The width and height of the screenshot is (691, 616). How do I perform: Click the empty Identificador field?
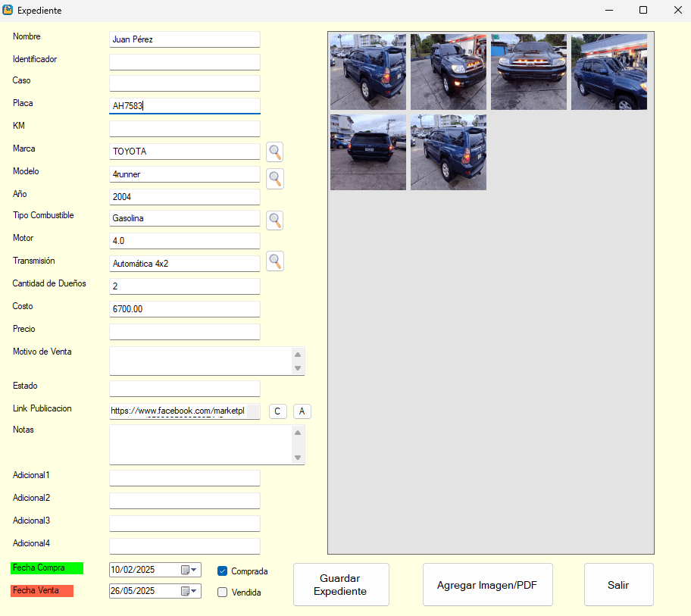click(x=185, y=61)
